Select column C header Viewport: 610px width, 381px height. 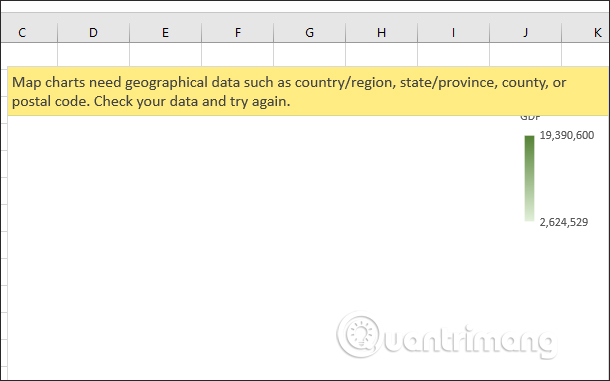tap(29, 33)
